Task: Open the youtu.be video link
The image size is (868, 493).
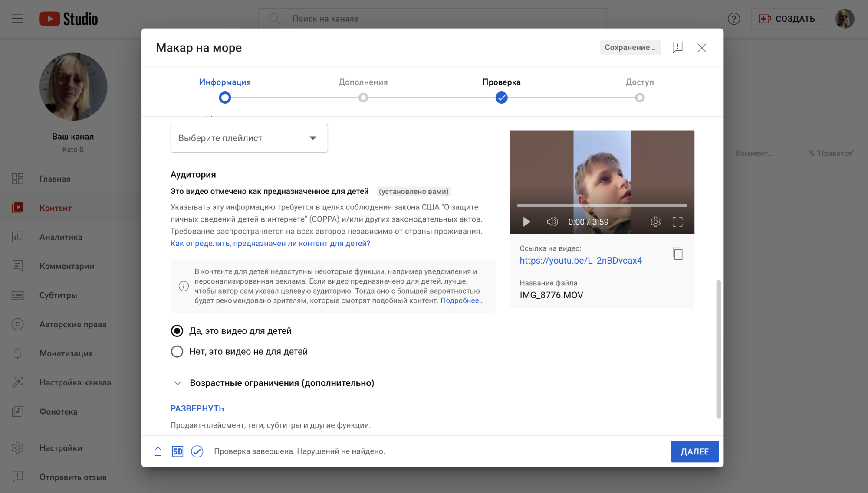Action: [x=581, y=261]
